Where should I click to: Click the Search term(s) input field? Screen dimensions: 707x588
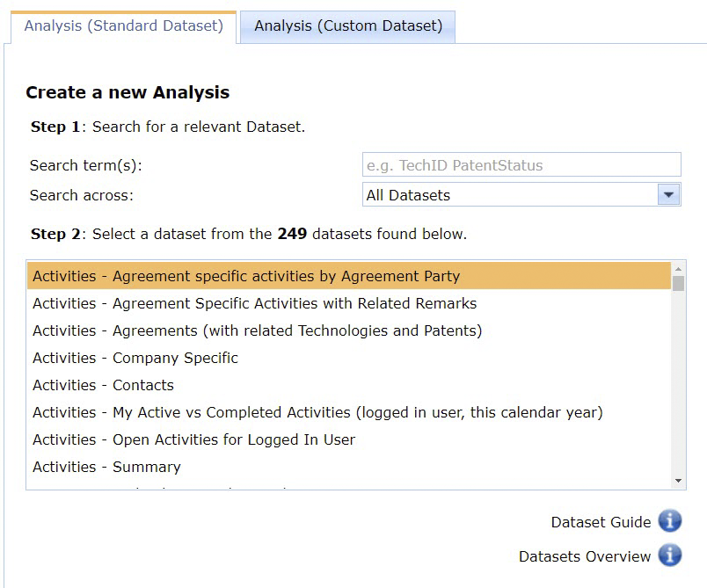pyautogui.click(x=521, y=165)
